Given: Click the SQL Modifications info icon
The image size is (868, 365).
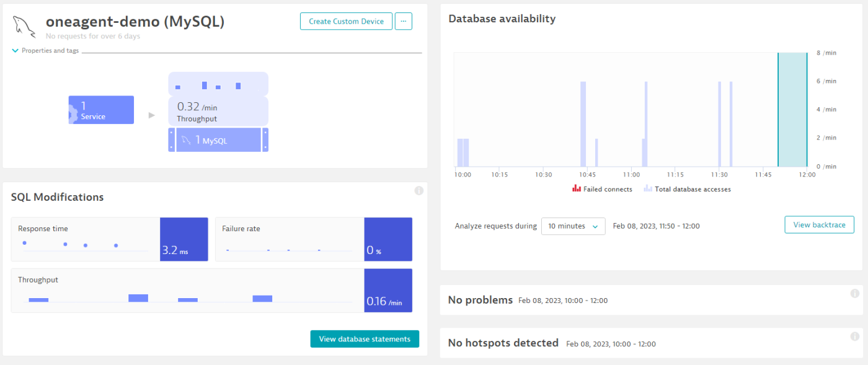Looking at the screenshot, I should 419,190.
